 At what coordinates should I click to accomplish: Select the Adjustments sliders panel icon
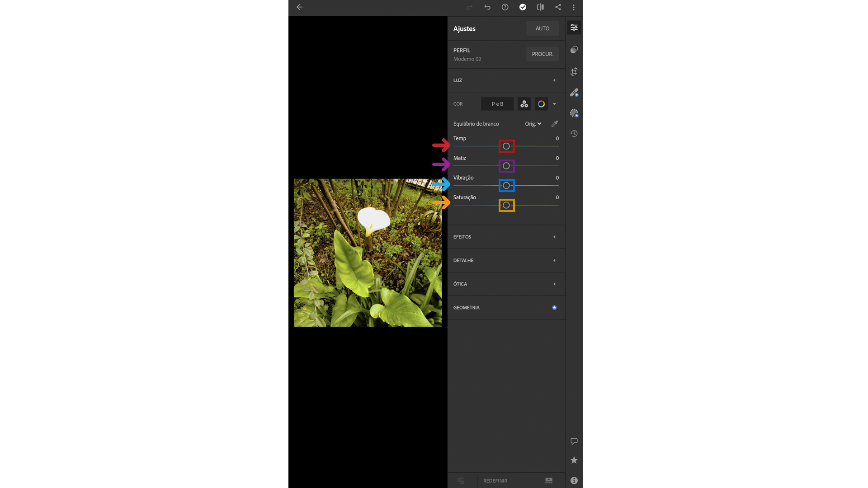coord(574,28)
